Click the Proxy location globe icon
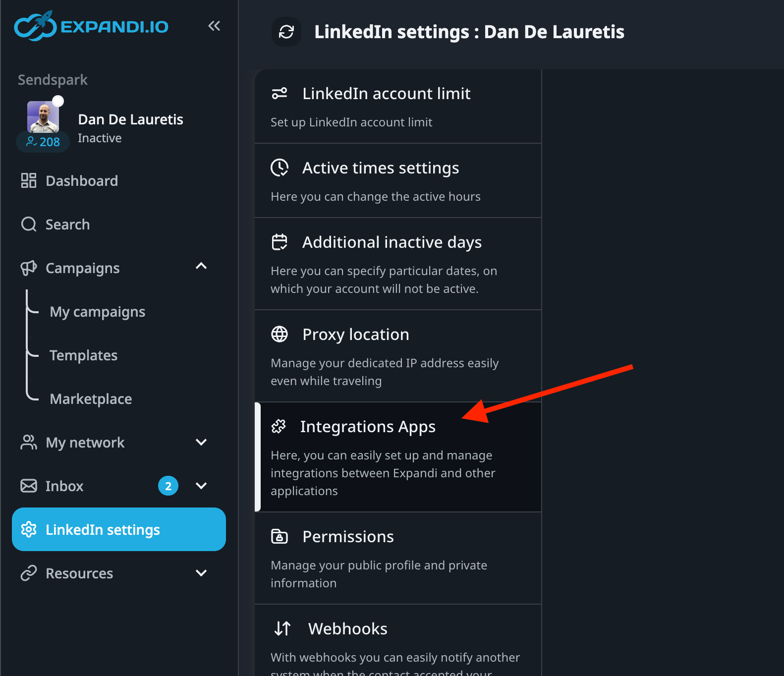Screen dimensions: 784x676 (x=280, y=334)
